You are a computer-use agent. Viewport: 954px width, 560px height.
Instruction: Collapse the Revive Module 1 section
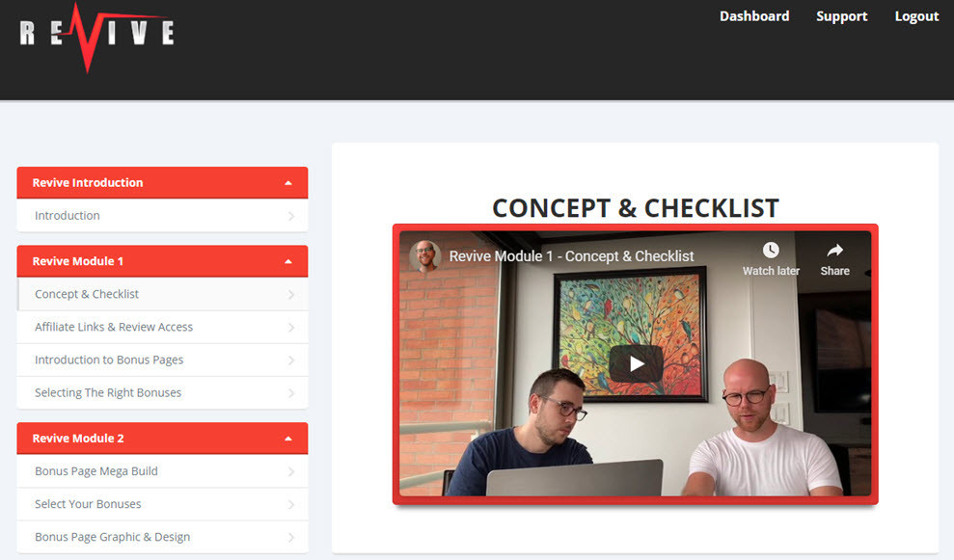tap(288, 261)
